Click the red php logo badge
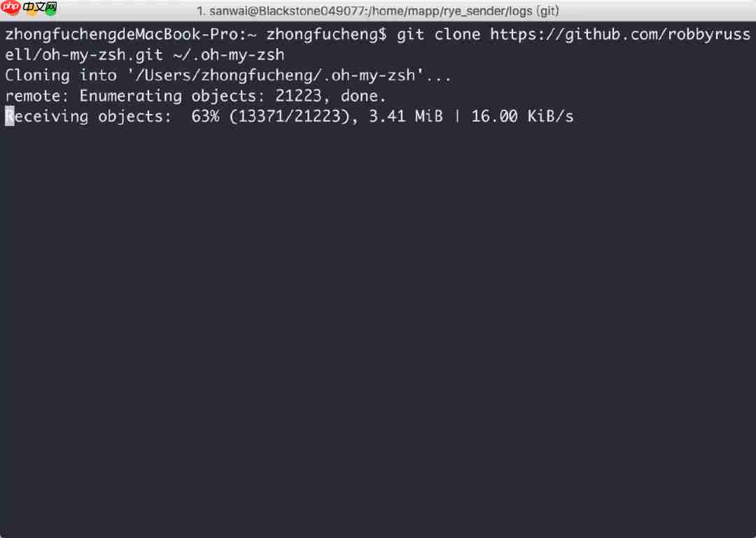The height and width of the screenshot is (538, 756). (x=10, y=7)
